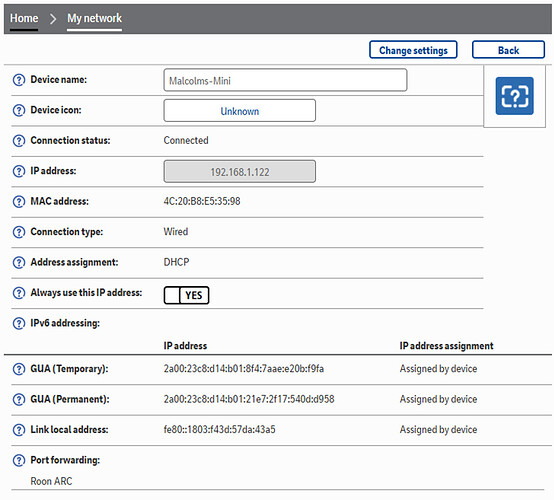Click the Back button

(x=508, y=50)
